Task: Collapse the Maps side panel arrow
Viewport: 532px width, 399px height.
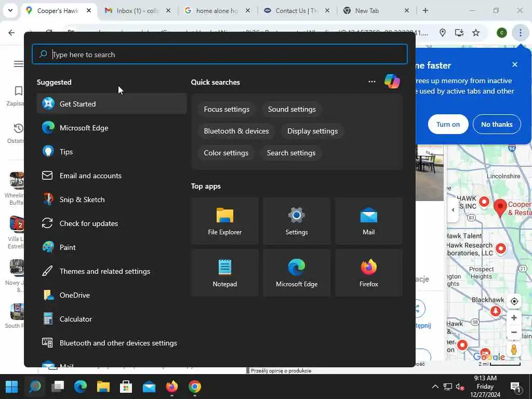Action: point(453,210)
